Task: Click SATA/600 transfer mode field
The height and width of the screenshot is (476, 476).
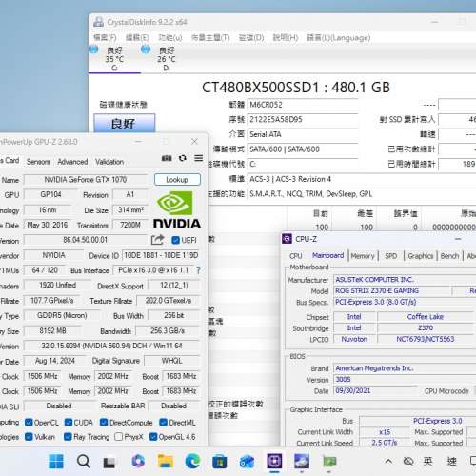Action: click(303, 149)
